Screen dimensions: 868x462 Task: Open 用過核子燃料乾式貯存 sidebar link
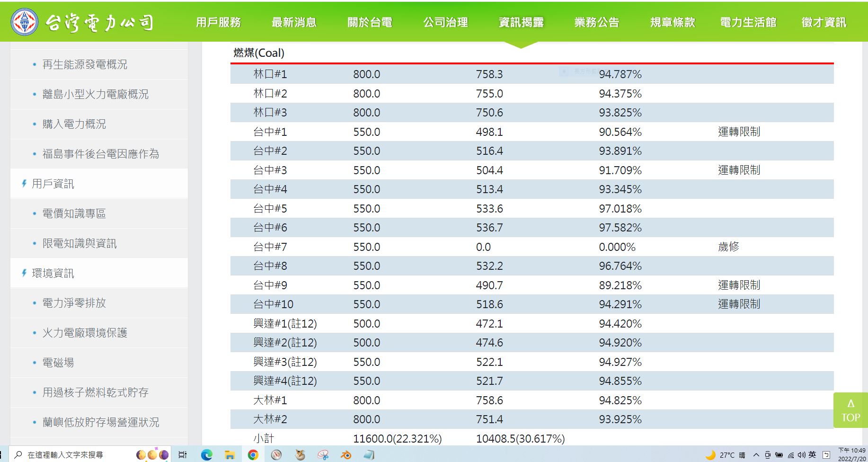95,392
